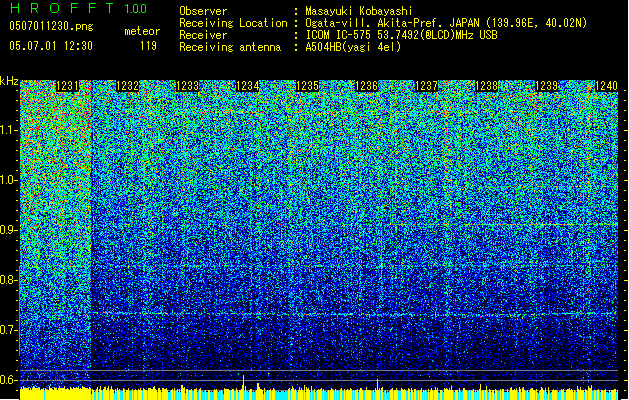The height and width of the screenshot is (400, 629).
Task: Click the 1231 time marker
Action: [x=67, y=86]
